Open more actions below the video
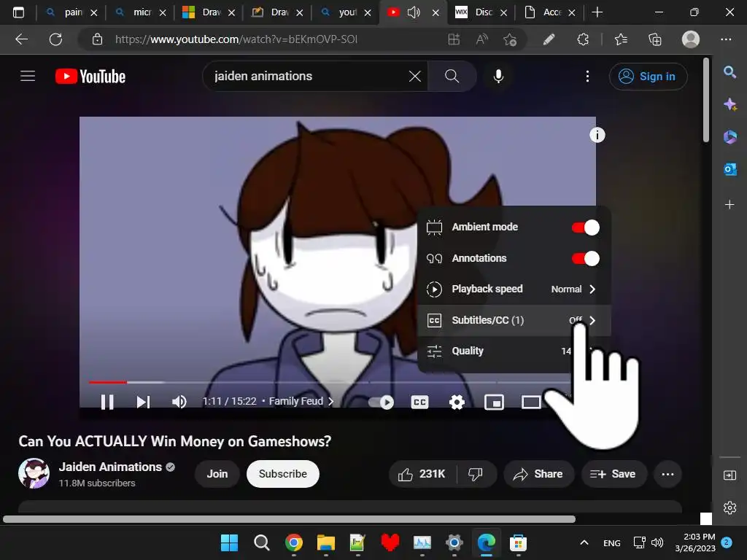This screenshot has width=747, height=560. (667, 474)
